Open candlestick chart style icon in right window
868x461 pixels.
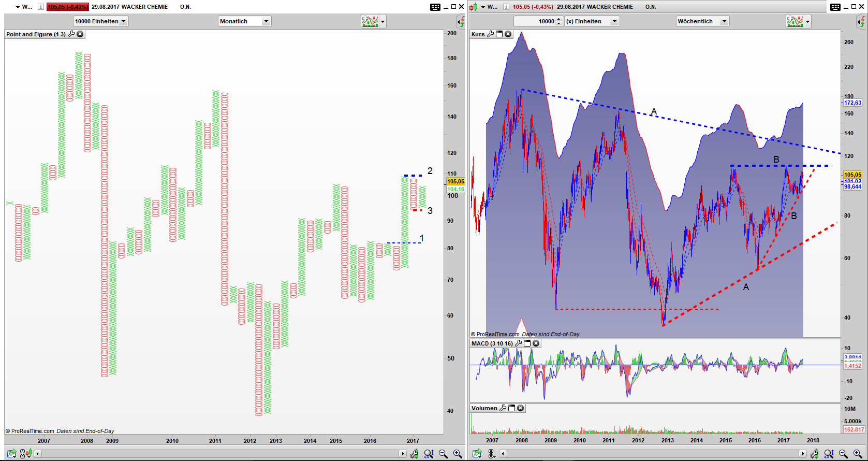474,7
